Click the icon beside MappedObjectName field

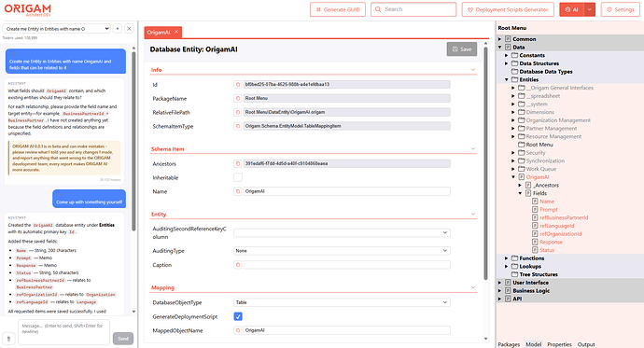pyautogui.click(x=237, y=330)
